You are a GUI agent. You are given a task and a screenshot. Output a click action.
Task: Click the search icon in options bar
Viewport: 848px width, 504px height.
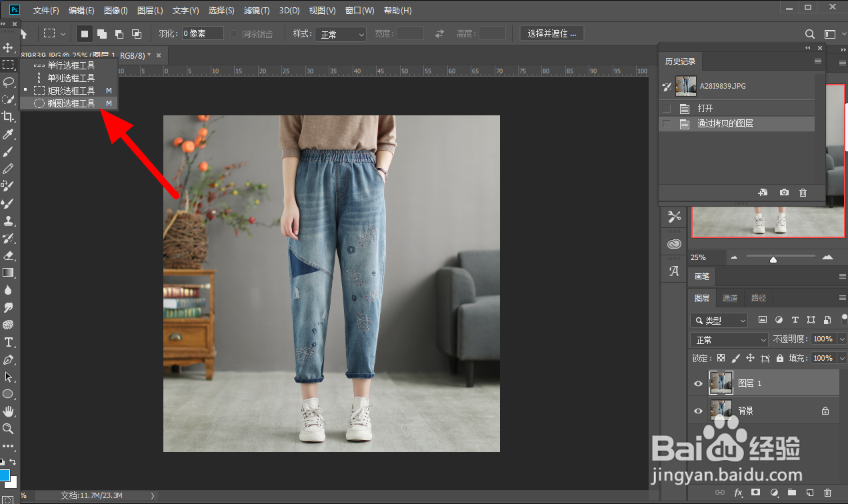tap(809, 34)
